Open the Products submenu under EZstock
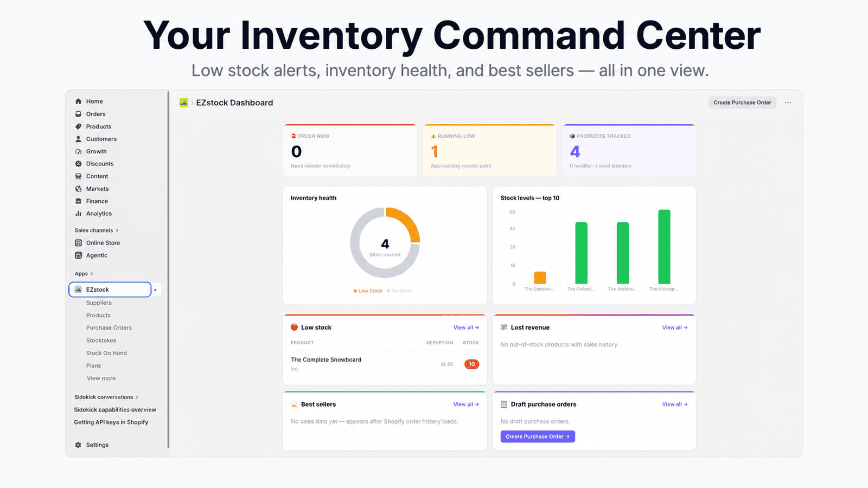868x488 pixels. 98,315
